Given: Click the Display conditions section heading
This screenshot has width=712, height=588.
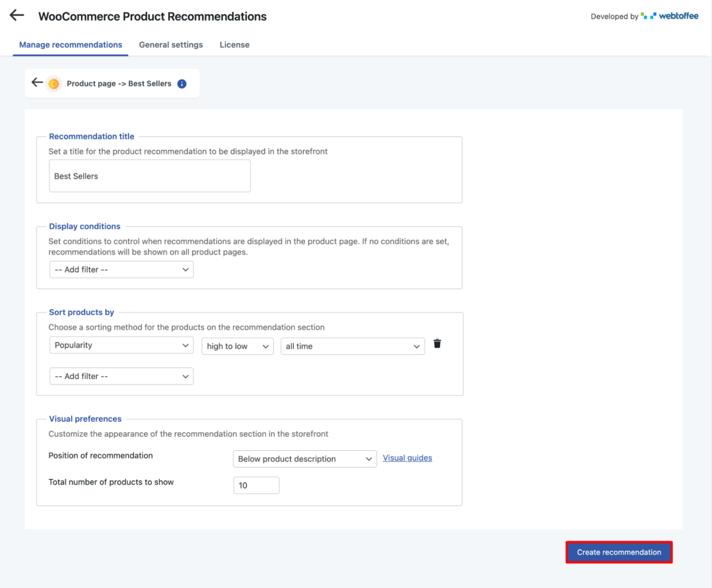Looking at the screenshot, I should (85, 226).
